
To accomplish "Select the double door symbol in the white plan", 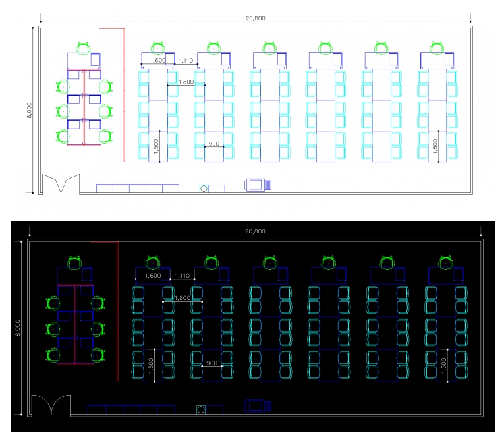I will click(61, 184).
